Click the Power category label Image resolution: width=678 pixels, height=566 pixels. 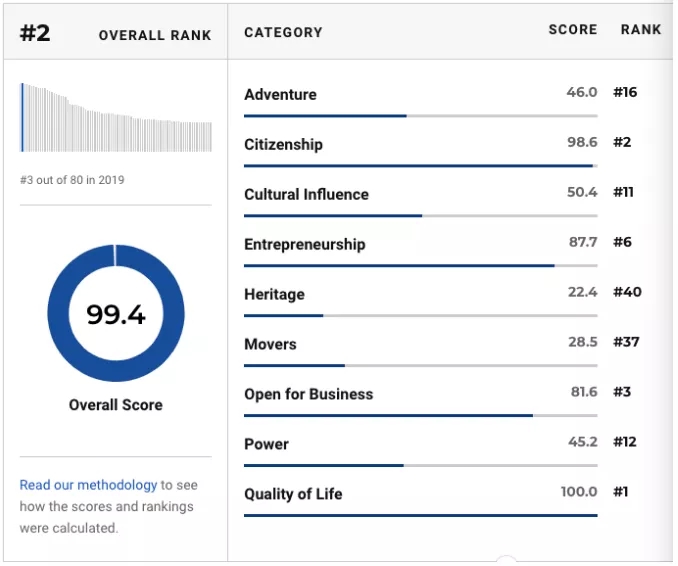pyautogui.click(x=266, y=444)
